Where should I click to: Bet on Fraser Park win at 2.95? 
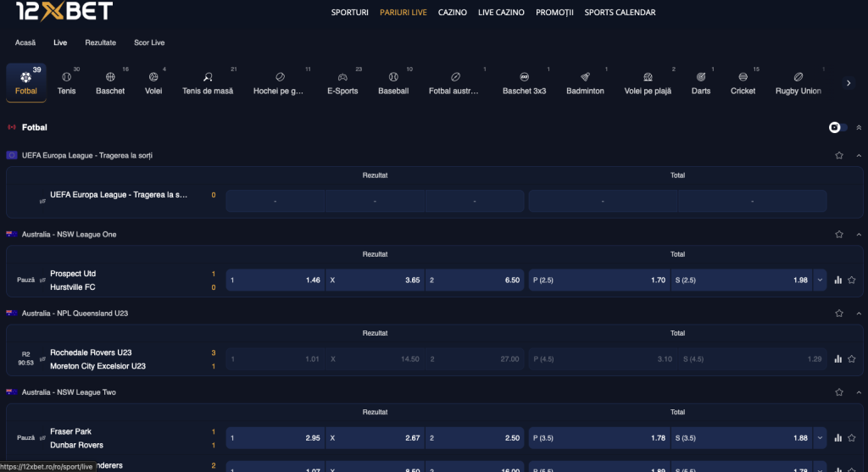275,438
